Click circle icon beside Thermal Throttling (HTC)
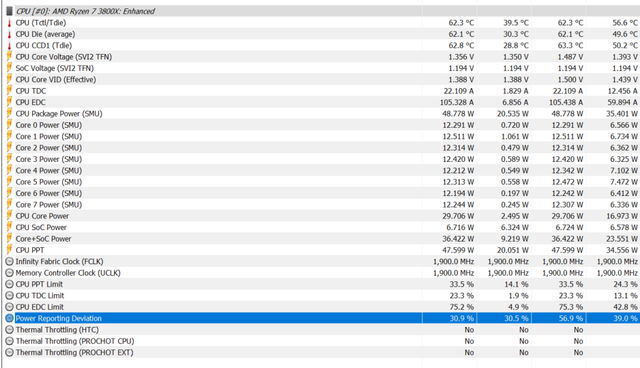 coord(9,330)
